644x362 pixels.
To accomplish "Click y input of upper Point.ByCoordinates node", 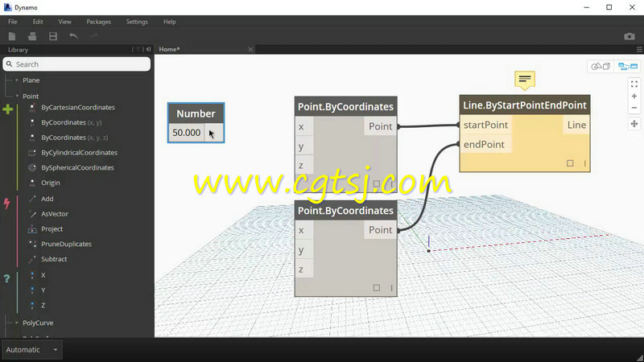I will 304,146.
